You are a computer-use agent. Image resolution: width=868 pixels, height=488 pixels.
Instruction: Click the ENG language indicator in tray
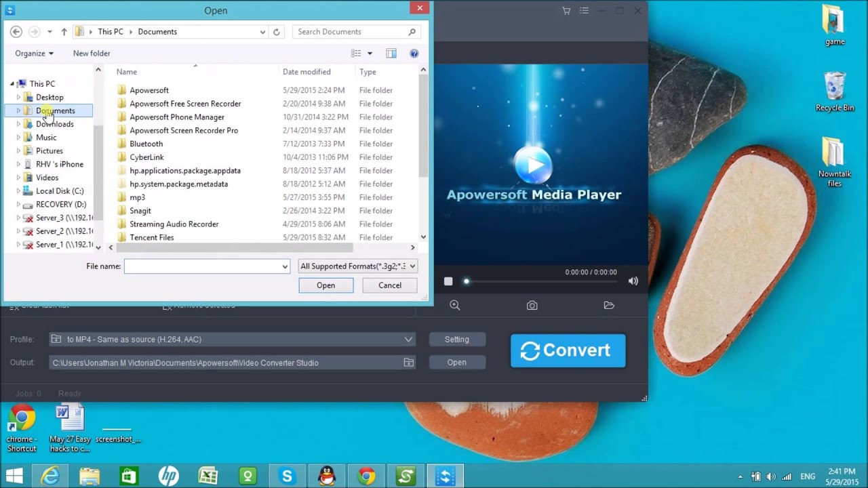808,476
